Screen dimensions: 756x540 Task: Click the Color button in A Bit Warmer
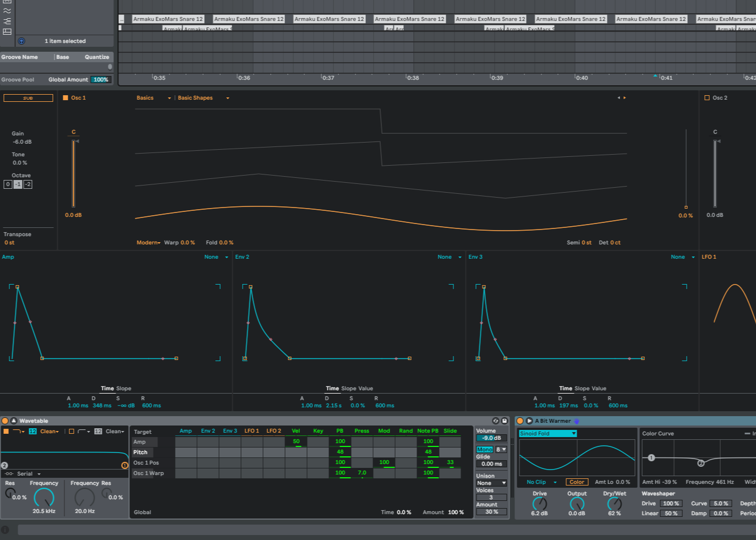pos(577,482)
